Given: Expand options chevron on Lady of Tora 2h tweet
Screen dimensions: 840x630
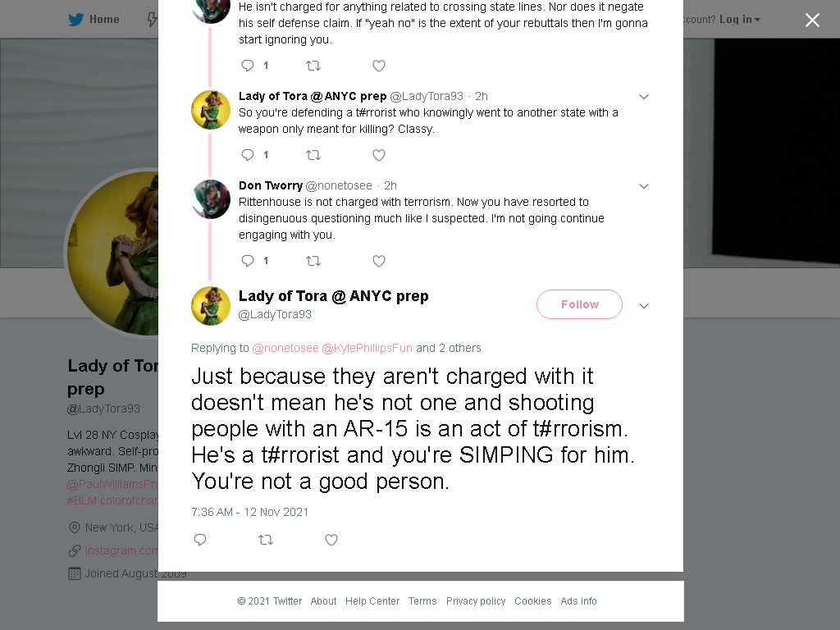Looking at the screenshot, I should click(x=644, y=97).
